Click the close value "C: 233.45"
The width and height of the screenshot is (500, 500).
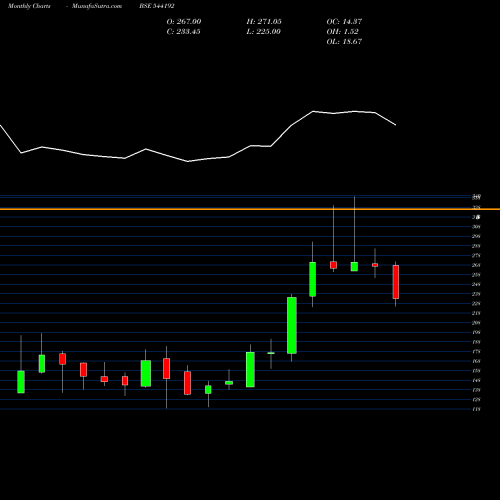(183, 31)
